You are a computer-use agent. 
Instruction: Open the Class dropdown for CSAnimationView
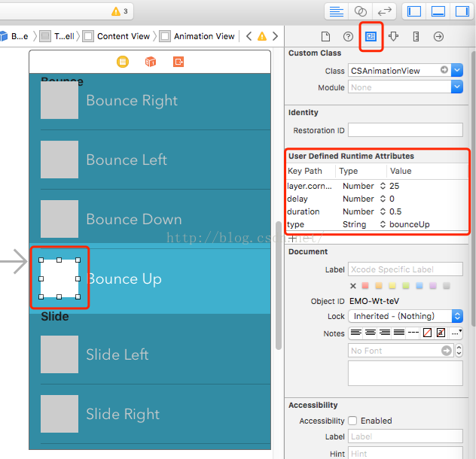tap(457, 71)
